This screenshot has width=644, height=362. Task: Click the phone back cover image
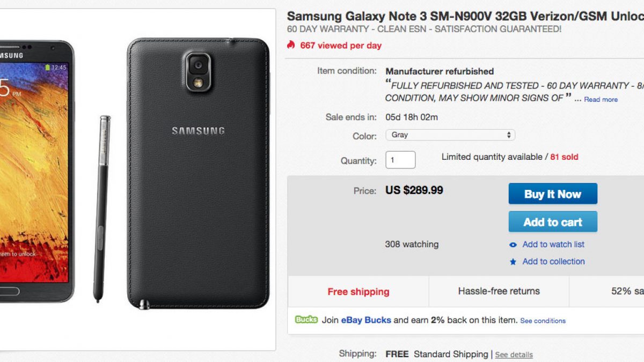199,172
